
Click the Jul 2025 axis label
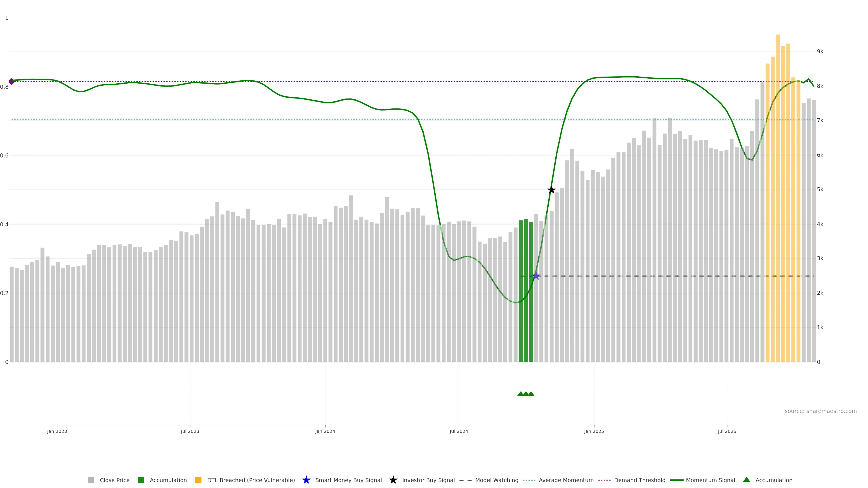(x=727, y=431)
